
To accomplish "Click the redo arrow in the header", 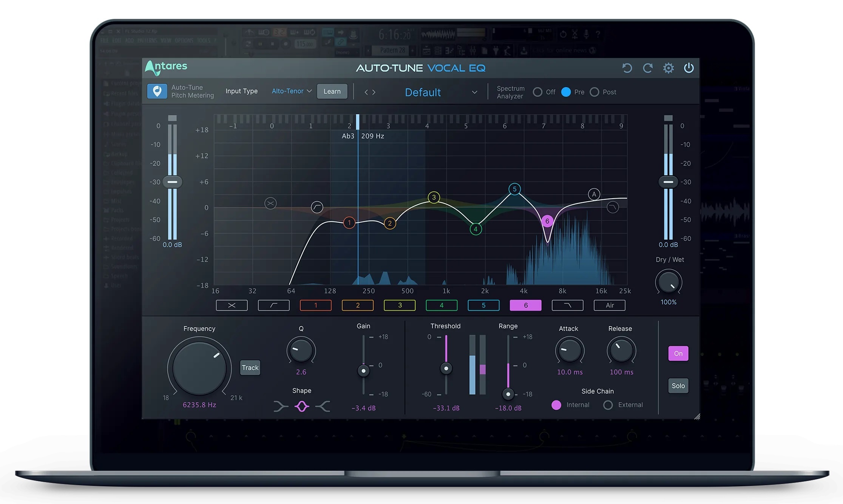I will coord(647,68).
